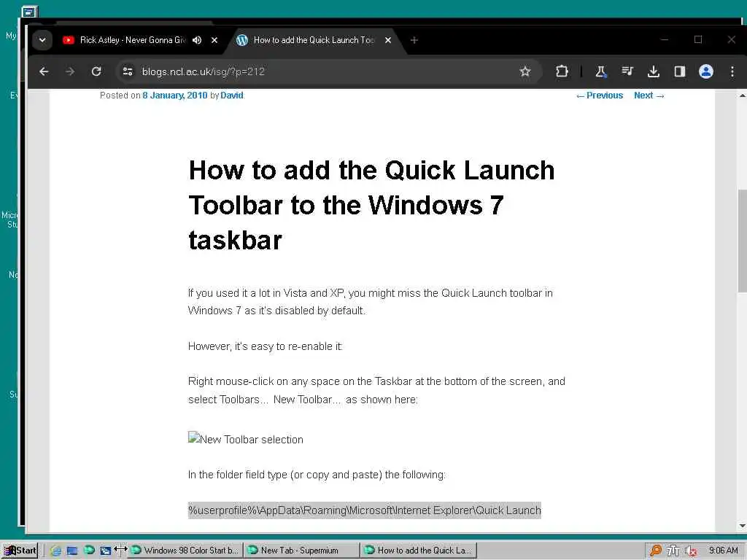The image size is (747, 560).
Task: Click the highlighted %userprofile% Quick Launch path
Action: point(365,510)
